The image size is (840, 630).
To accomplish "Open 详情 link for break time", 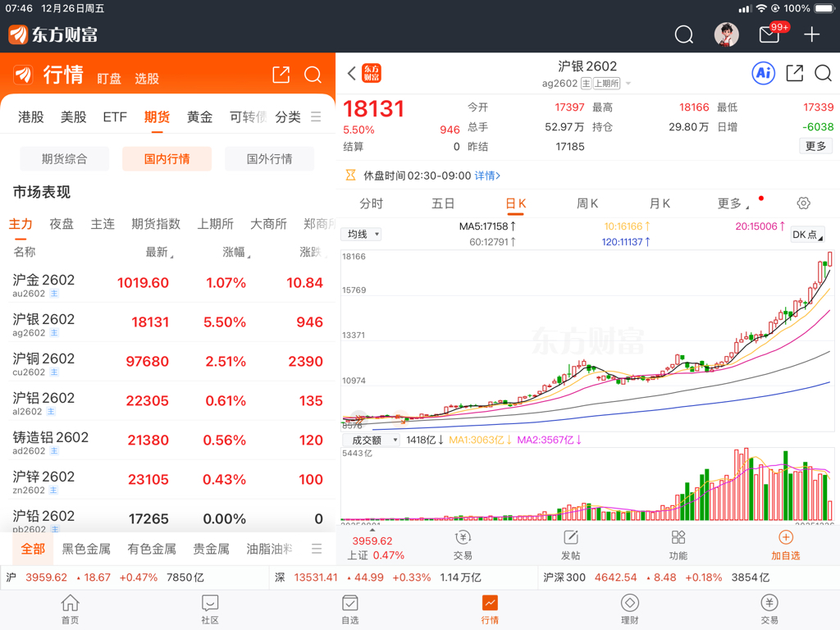I will pyautogui.click(x=487, y=176).
